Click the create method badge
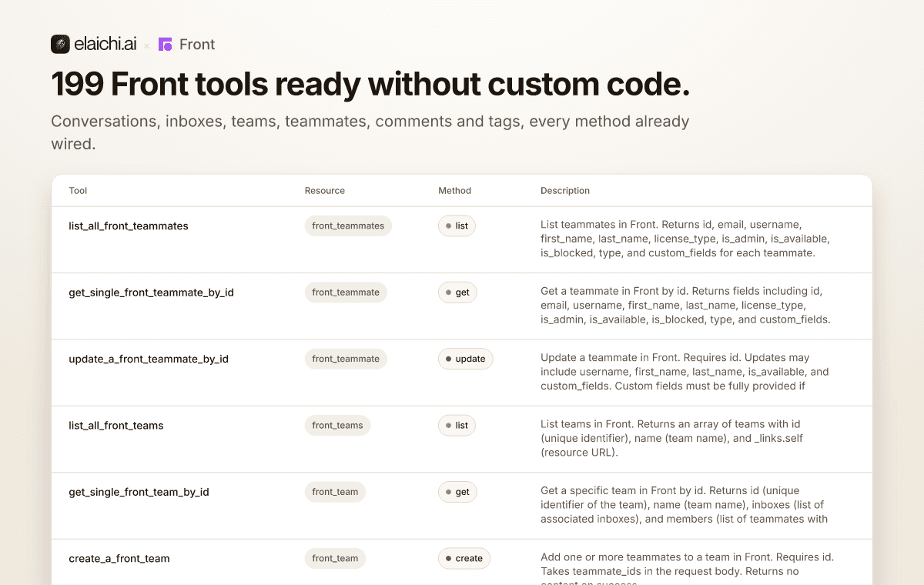The image size is (924, 585). coord(464,559)
